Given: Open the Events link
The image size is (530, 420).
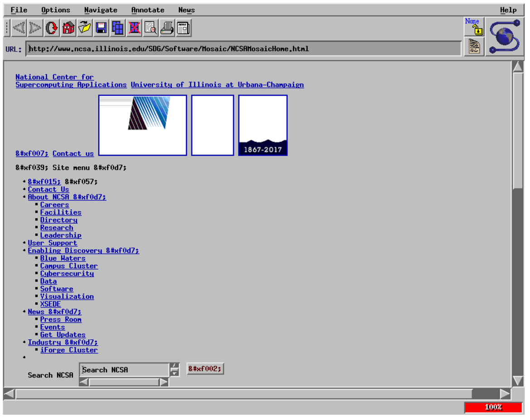Looking at the screenshot, I should [x=53, y=327].
